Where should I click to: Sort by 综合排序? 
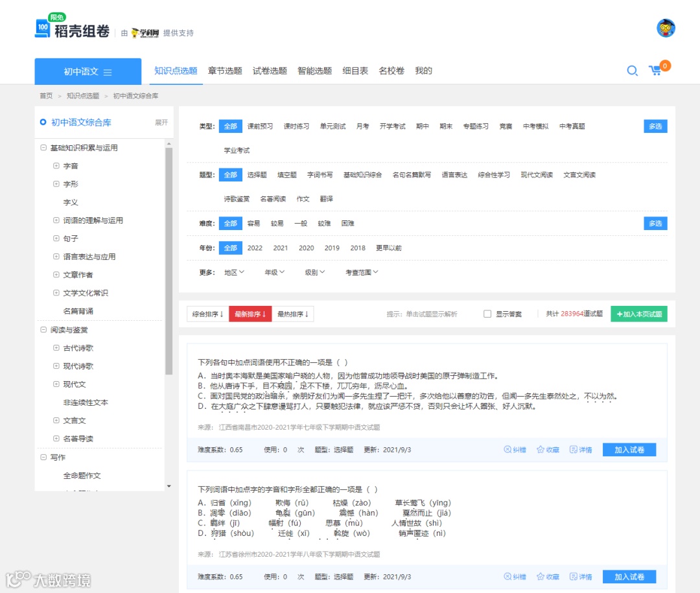click(207, 314)
